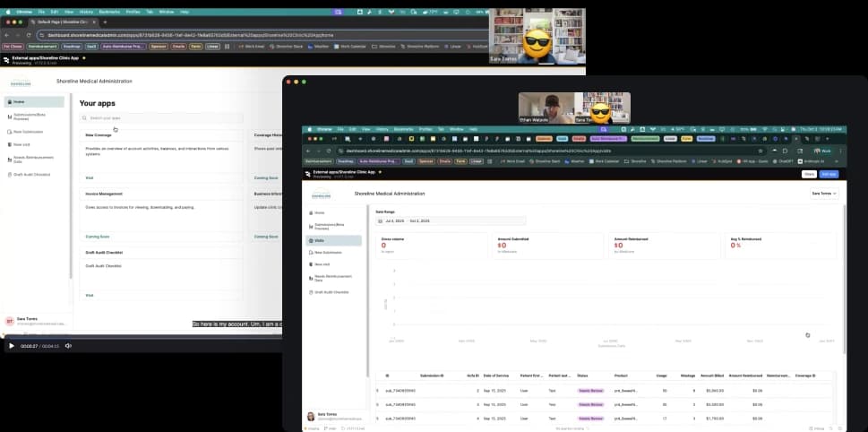Screen dimensions: 868x432
Task: Go back in the front browser window
Action: (309, 151)
